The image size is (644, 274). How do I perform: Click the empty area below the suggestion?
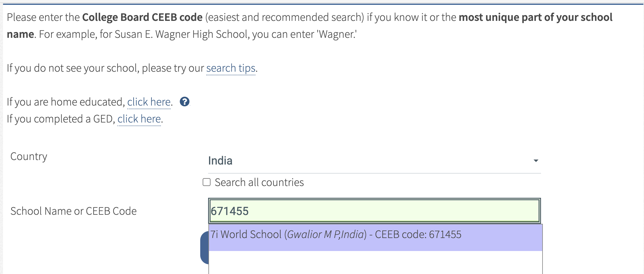pos(375,263)
